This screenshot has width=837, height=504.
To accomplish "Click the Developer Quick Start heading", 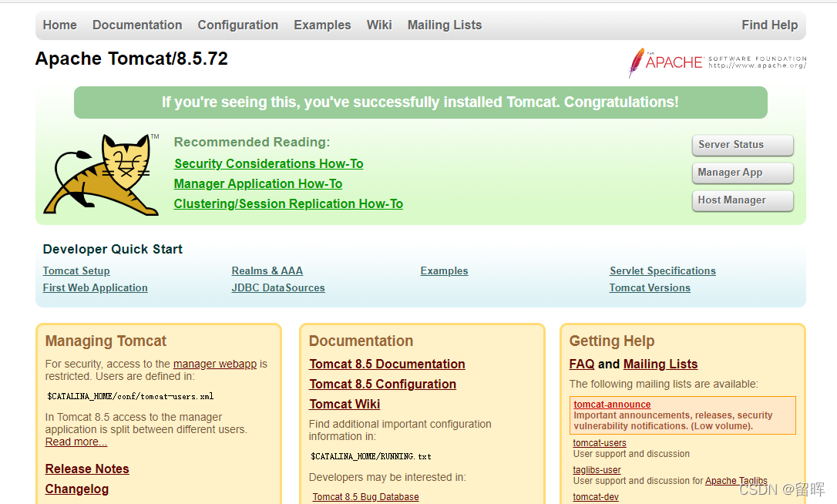I will (x=113, y=250).
